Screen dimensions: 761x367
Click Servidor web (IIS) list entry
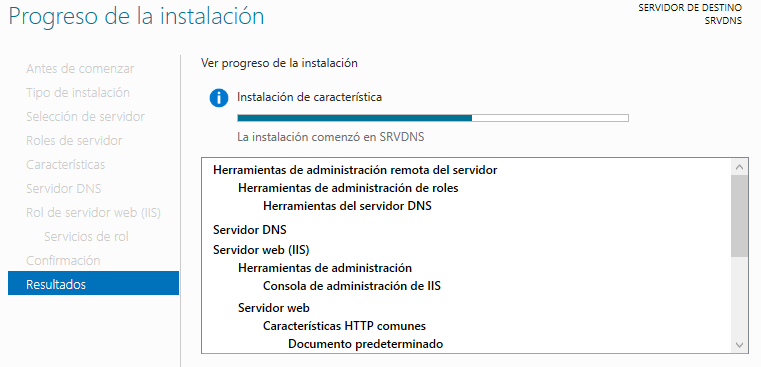tap(262, 250)
